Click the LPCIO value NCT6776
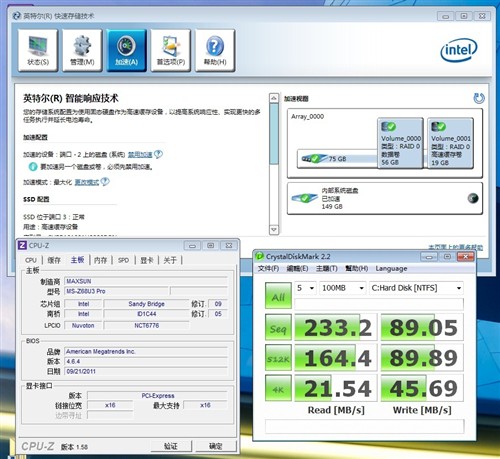Viewport: 500px width, 459px height. tap(146, 325)
